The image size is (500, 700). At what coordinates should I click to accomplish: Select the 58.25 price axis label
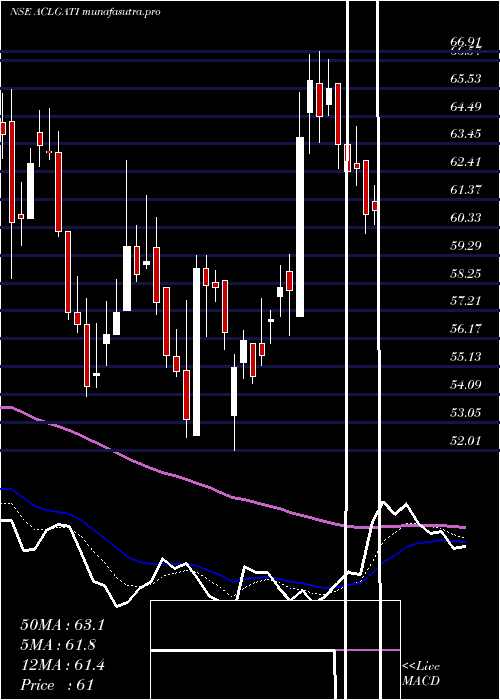[466, 273]
